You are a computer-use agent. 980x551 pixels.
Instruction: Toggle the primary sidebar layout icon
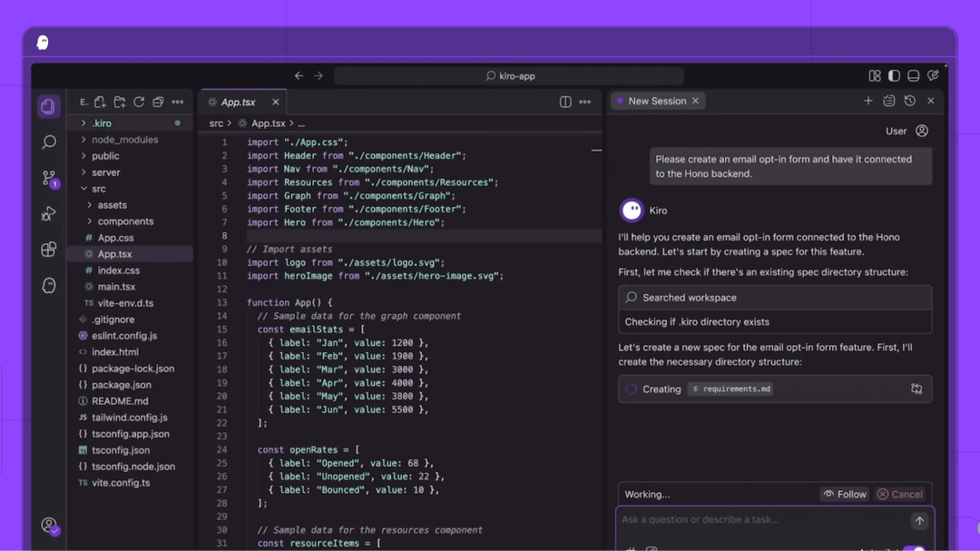pos(894,75)
